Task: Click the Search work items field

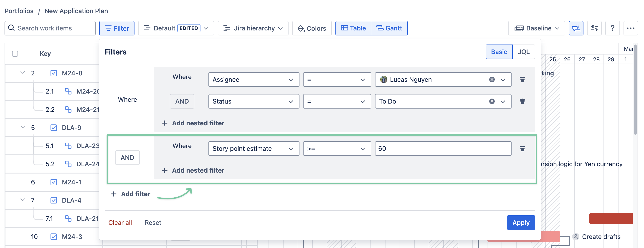Action: pos(50,28)
